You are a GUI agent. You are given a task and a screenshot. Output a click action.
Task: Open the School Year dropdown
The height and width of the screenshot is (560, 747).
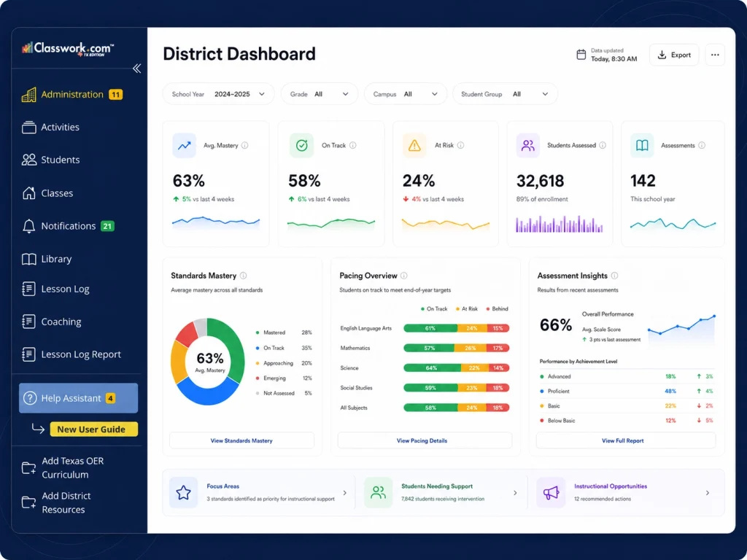(219, 94)
